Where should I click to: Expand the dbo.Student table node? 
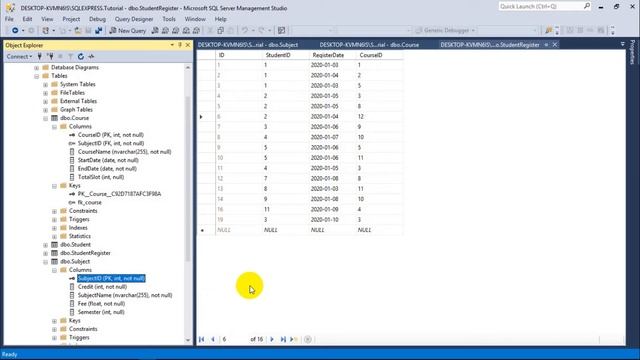[x=46, y=245]
